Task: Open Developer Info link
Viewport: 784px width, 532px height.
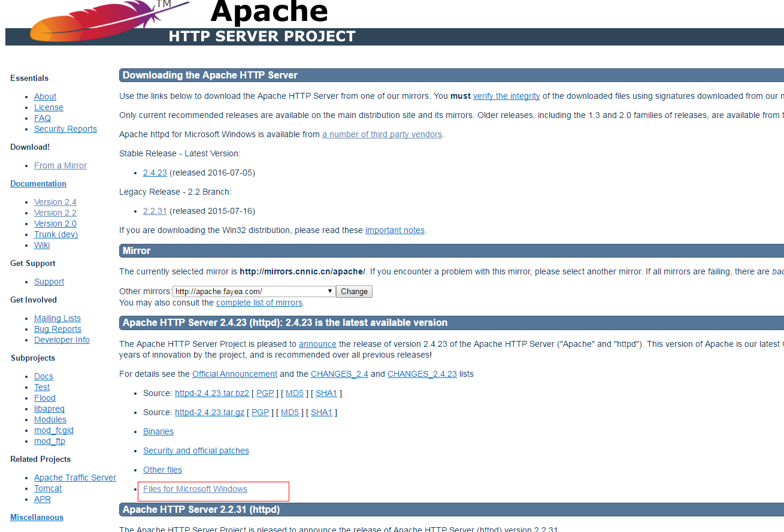Action: coord(62,340)
